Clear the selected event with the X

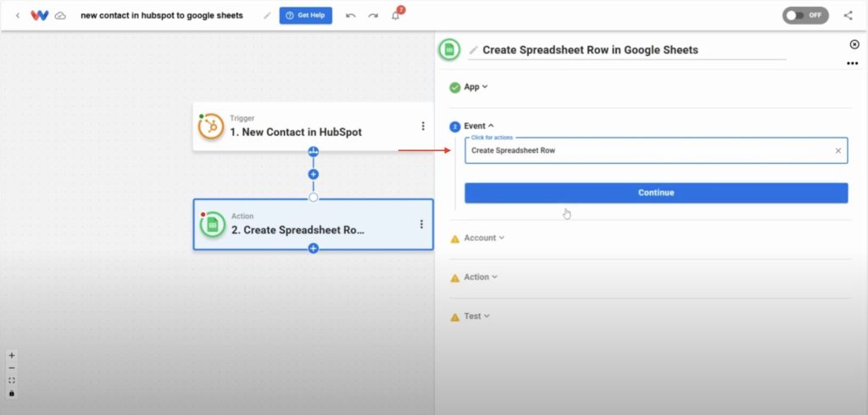(x=838, y=151)
